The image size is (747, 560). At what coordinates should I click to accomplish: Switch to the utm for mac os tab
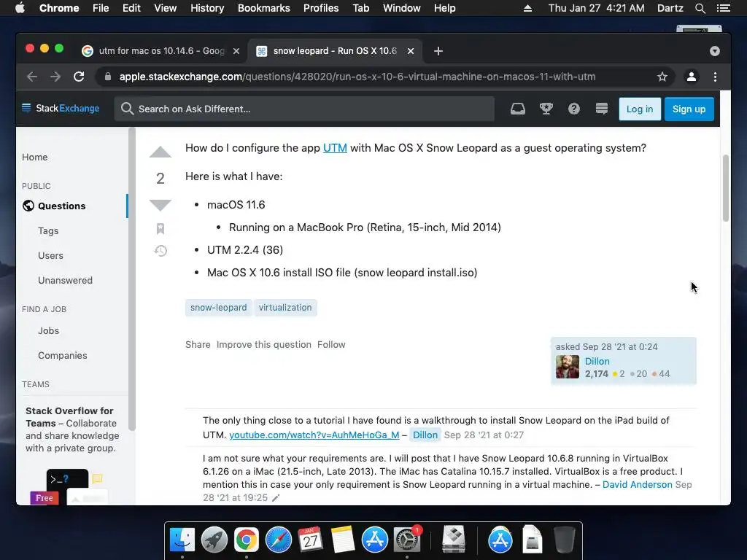(x=161, y=51)
